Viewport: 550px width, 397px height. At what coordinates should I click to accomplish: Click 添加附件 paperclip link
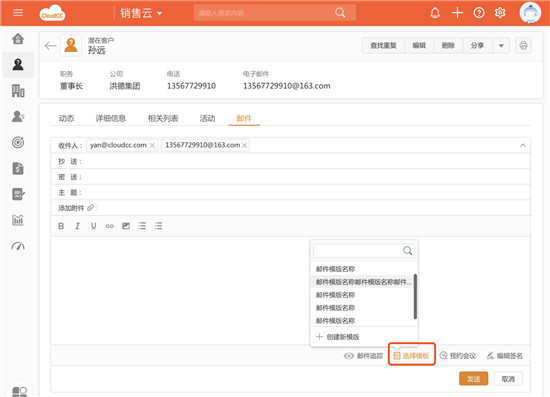76,208
